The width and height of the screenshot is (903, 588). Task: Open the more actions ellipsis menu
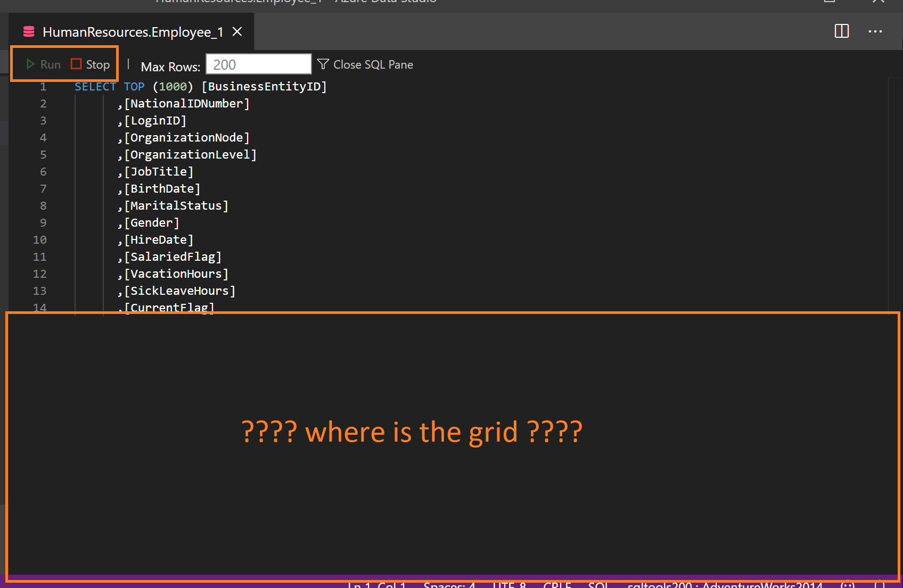(x=875, y=32)
